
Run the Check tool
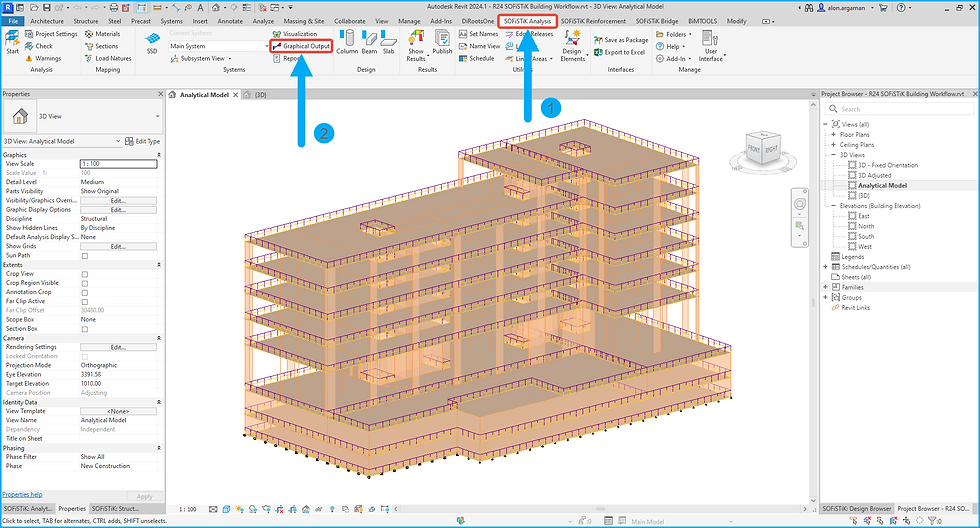pos(39,46)
